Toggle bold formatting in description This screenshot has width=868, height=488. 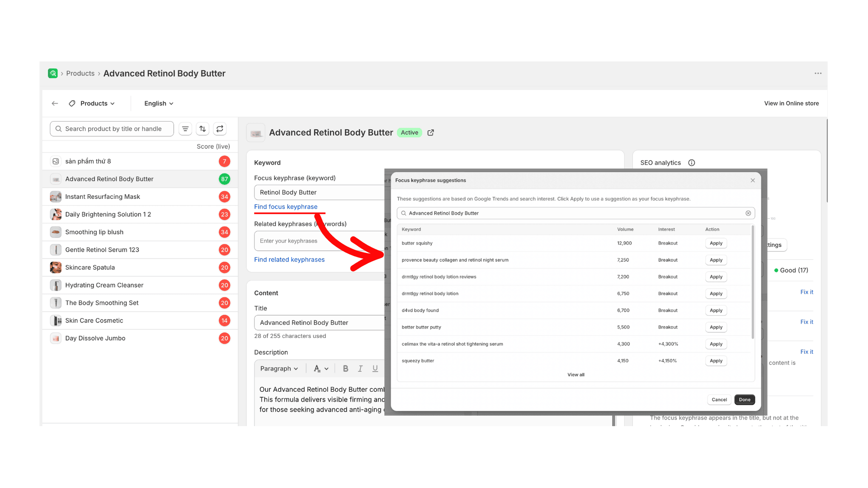click(x=345, y=369)
